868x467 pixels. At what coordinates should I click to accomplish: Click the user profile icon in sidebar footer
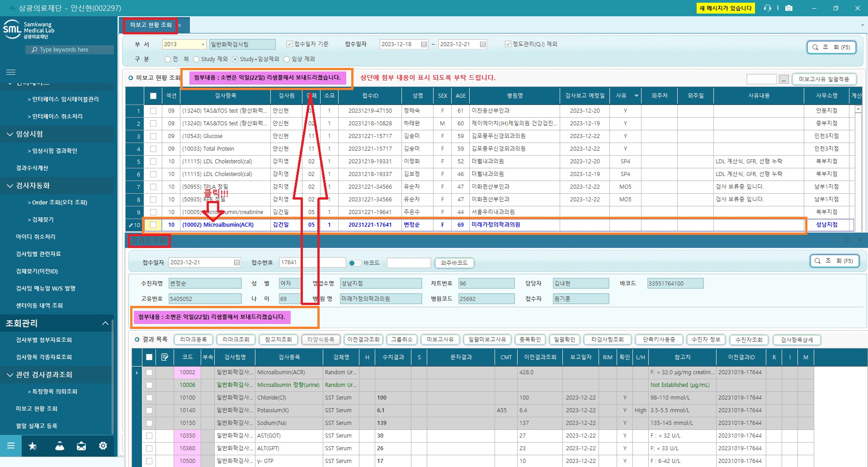coord(60,446)
